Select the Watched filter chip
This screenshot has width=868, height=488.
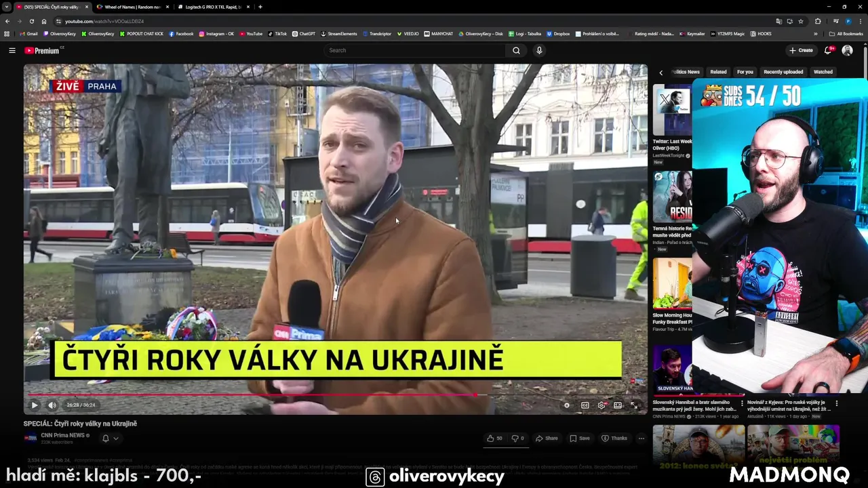click(x=823, y=72)
